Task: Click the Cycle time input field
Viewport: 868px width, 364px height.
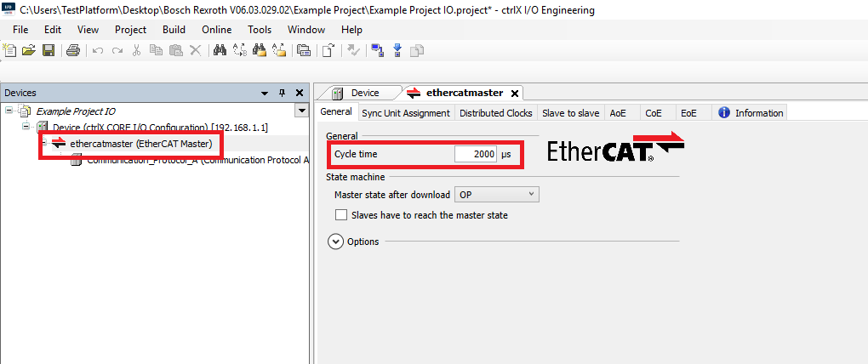Action: (x=474, y=154)
